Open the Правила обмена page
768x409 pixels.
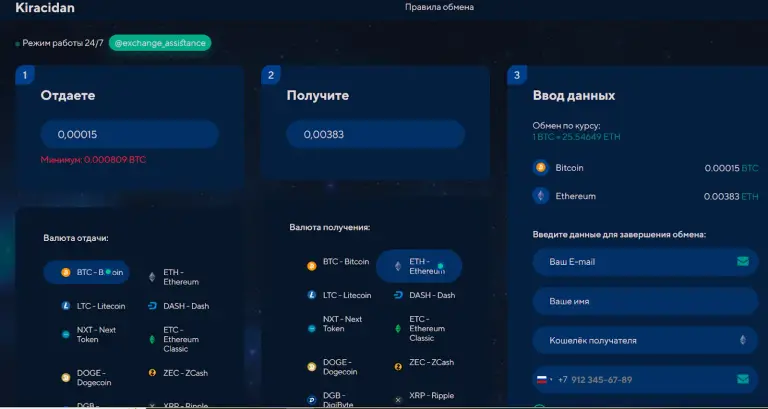click(439, 7)
